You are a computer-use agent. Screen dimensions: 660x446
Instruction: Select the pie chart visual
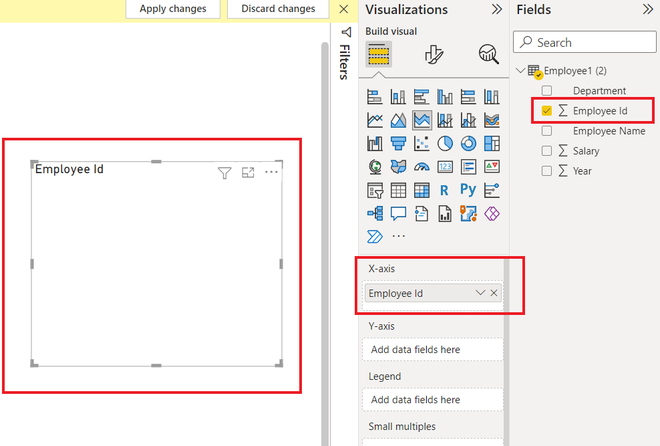point(445,143)
